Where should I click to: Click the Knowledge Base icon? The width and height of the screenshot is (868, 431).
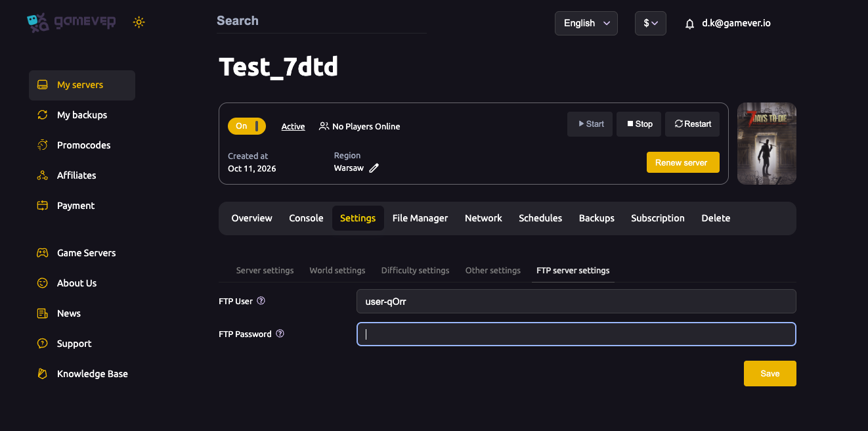click(43, 374)
